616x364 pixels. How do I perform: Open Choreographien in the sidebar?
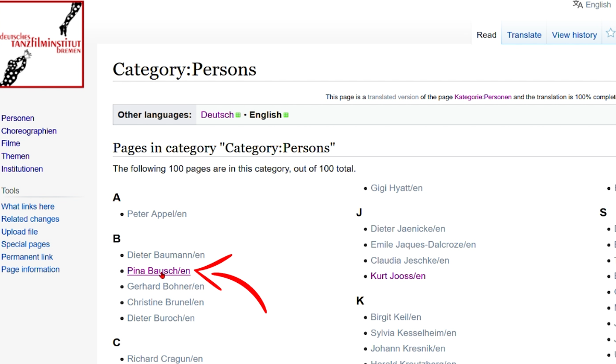point(29,131)
